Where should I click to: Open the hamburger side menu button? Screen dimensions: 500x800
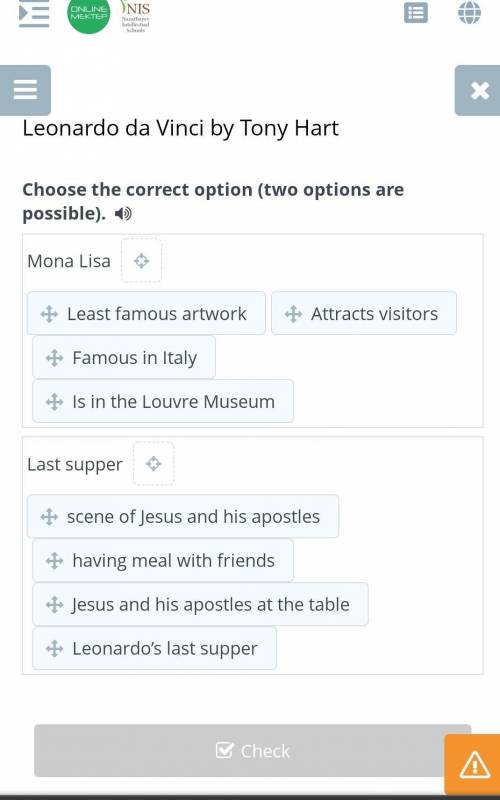[x=25, y=90]
